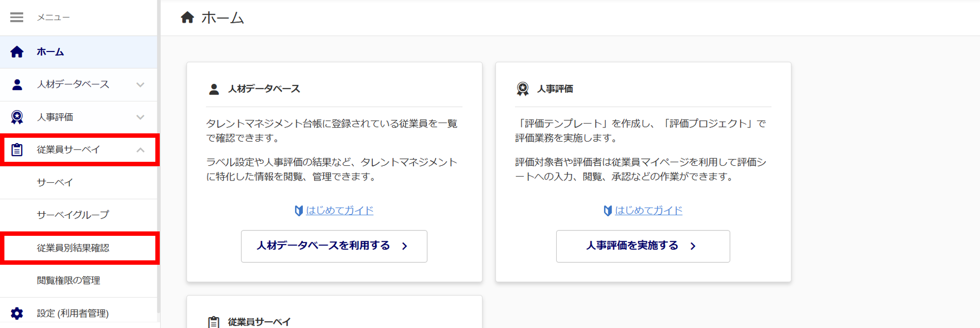Open 従業員別結果確認 menu item
The height and width of the screenshot is (328, 980).
73,248
